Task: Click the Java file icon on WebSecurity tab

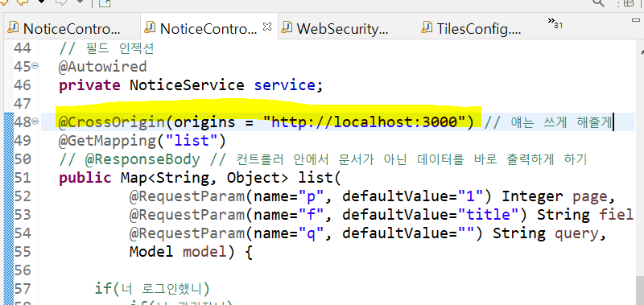Action: [x=287, y=27]
